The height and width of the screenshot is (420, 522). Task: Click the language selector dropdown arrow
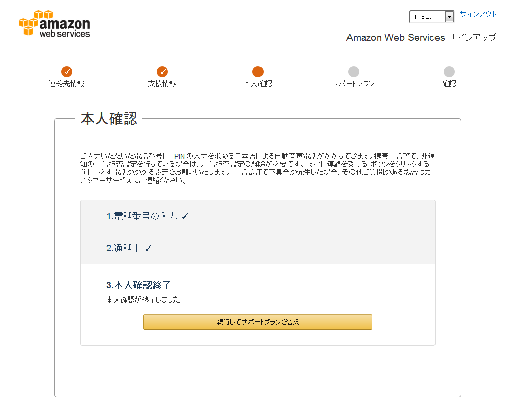[449, 17]
